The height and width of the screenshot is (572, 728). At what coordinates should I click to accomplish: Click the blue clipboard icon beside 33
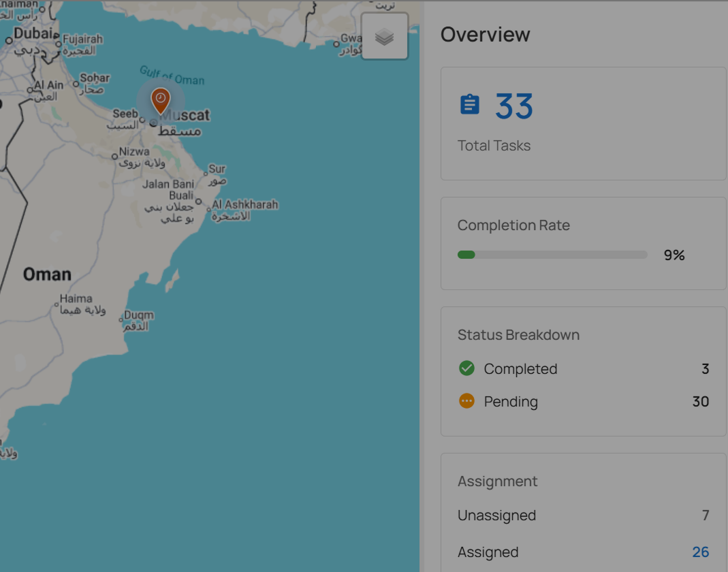[469, 104]
